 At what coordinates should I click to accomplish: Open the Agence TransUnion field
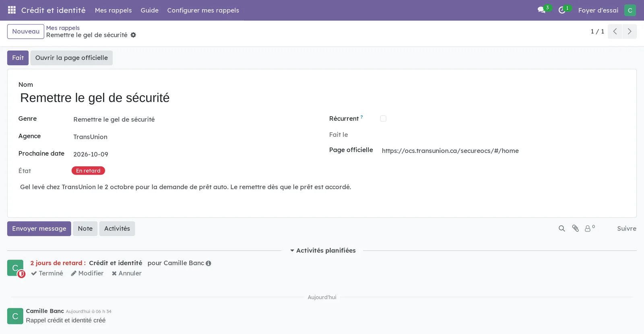pyautogui.click(x=192, y=137)
